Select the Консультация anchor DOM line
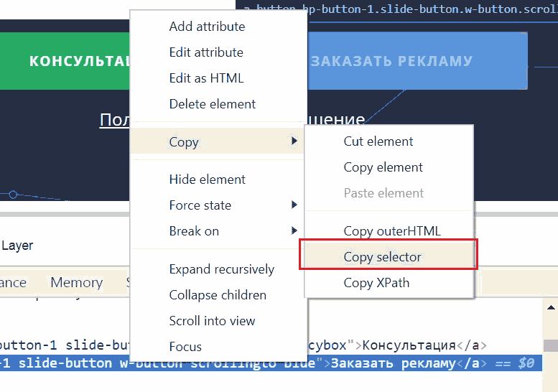This screenshot has width=558, height=392. point(397,345)
